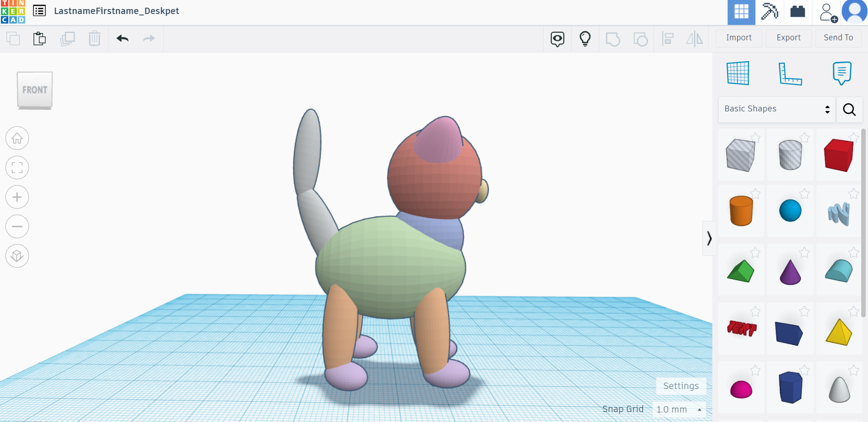The image size is (868, 422).
Task: Click the Home view button
Action: 17,138
